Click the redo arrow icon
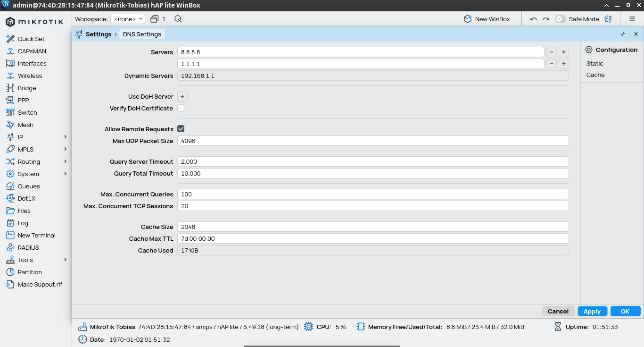The width and height of the screenshot is (644, 347). [x=546, y=19]
